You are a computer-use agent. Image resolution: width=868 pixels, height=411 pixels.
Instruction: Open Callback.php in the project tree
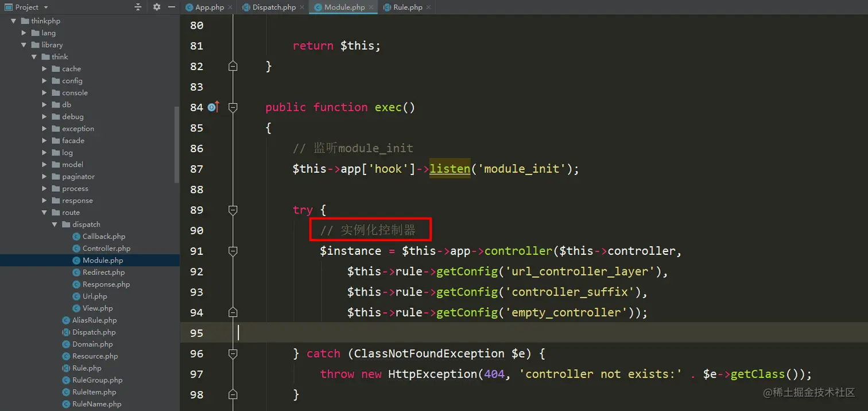click(x=99, y=236)
